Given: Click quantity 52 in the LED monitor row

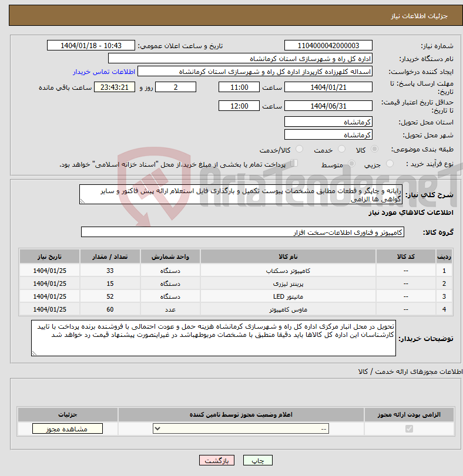Looking at the screenshot, I should pos(110,296).
